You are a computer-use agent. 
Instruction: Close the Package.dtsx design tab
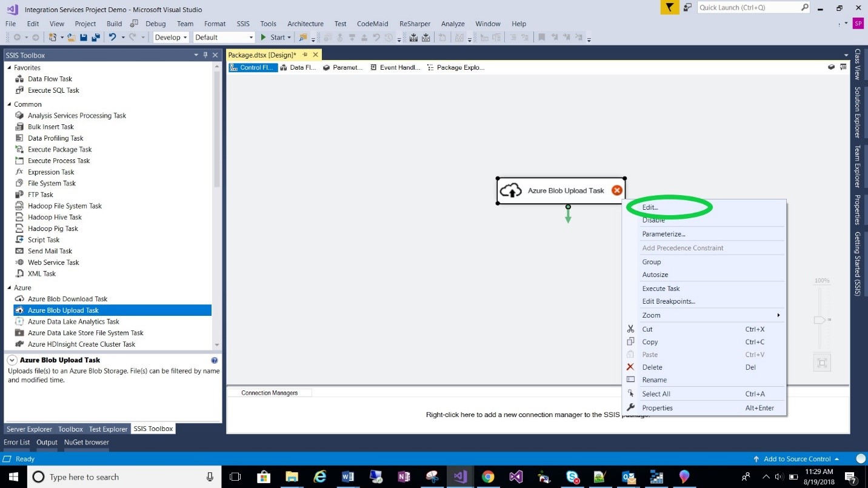point(316,55)
